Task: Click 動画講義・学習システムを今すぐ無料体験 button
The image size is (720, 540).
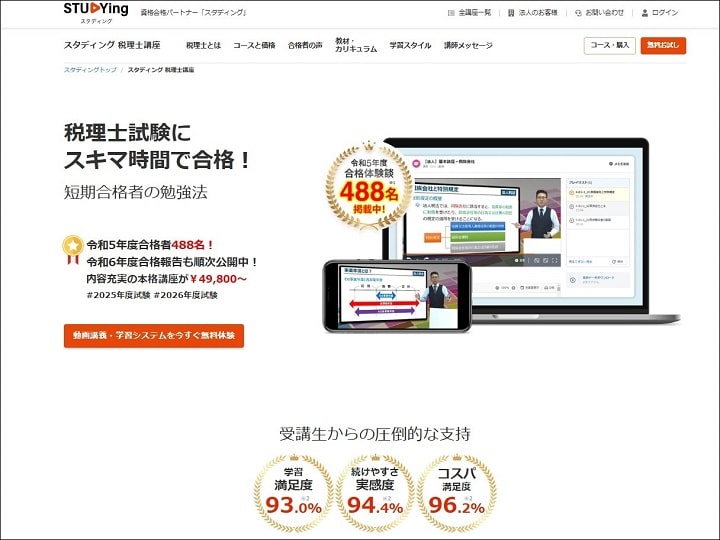Action: 154,336
